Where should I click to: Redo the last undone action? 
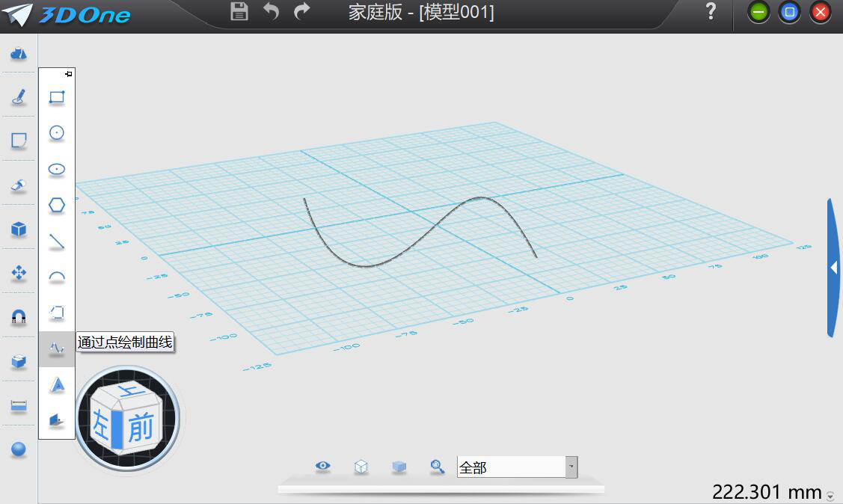tap(302, 11)
